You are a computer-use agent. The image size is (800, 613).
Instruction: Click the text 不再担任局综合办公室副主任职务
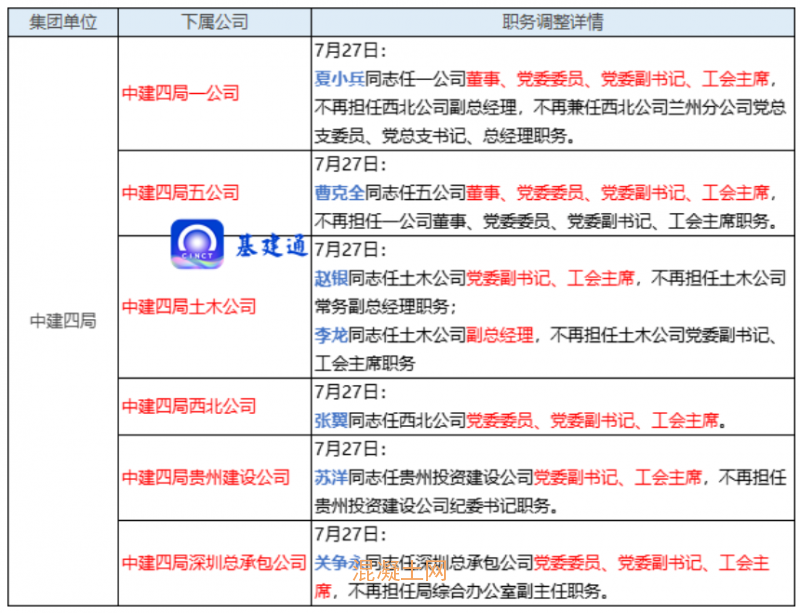(x=474, y=592)
